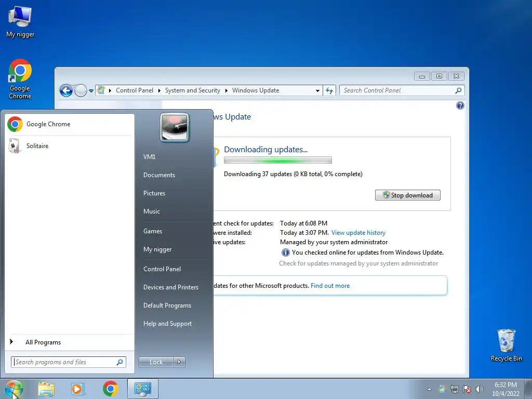This screenshot has width=532, height=399.
Task: Click the volume speaker tray icon
Action: [x=480, y=389]
